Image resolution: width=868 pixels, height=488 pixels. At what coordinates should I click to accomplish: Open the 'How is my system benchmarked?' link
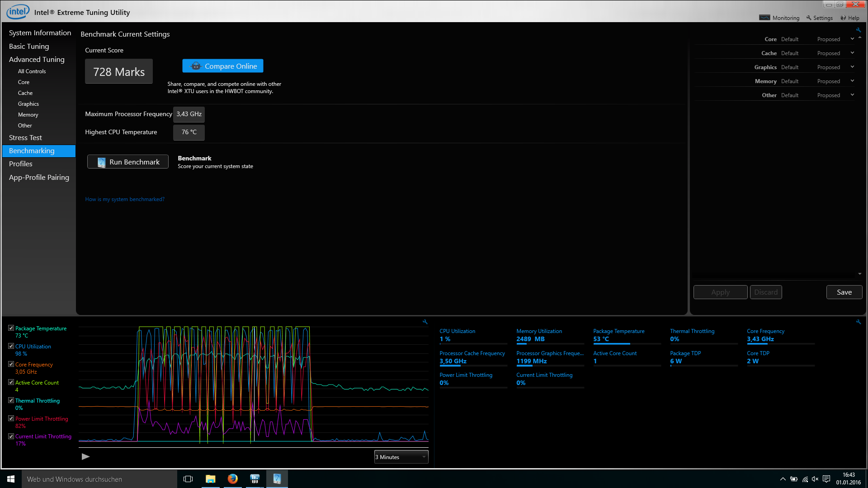125,199
